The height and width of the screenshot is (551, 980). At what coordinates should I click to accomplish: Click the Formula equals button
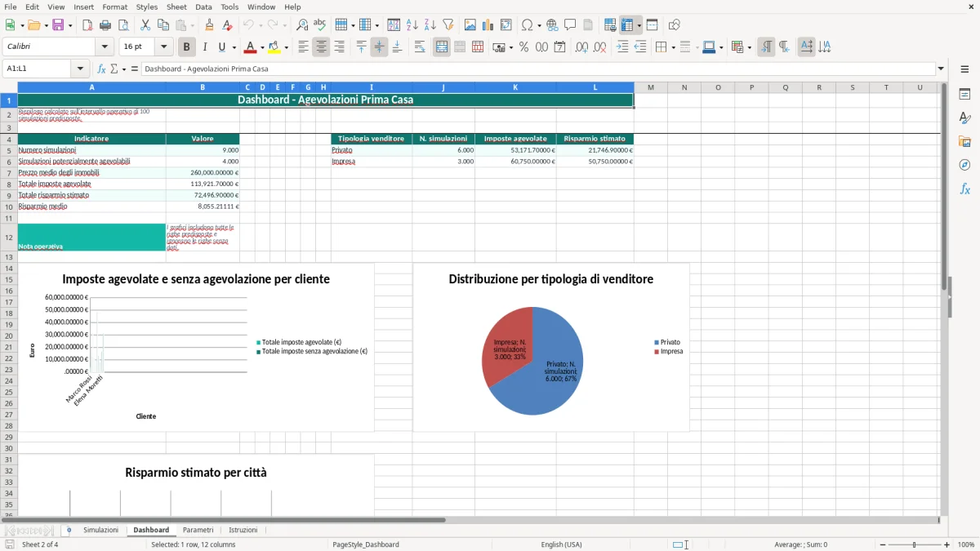point(135,69)
